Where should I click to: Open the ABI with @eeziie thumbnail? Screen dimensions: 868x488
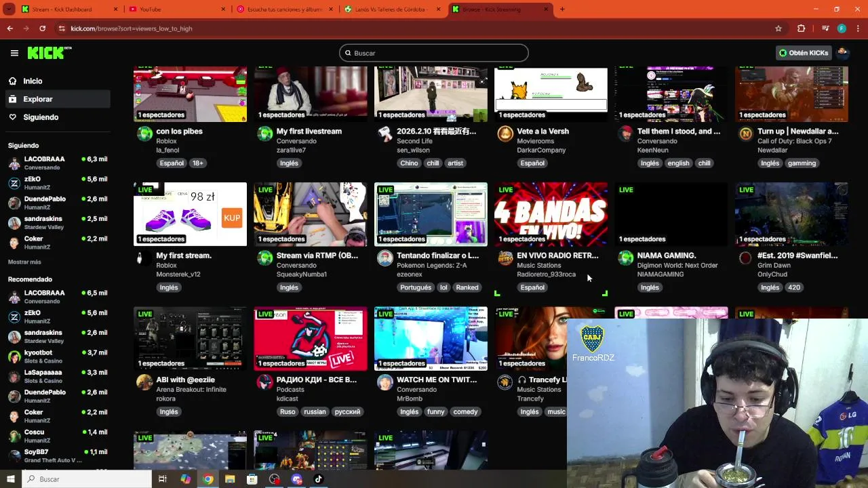tap(190, 338)
